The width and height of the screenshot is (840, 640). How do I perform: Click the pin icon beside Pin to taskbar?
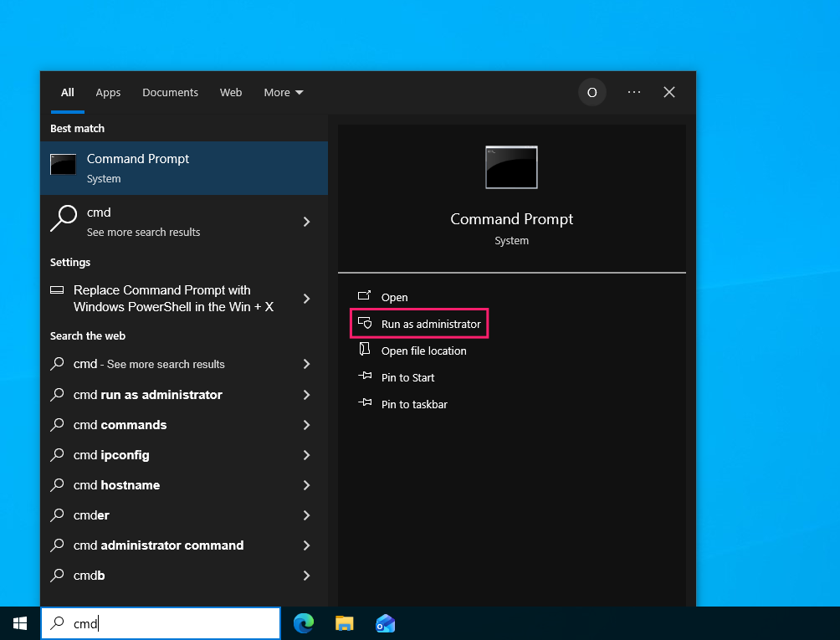click(365, 402)
